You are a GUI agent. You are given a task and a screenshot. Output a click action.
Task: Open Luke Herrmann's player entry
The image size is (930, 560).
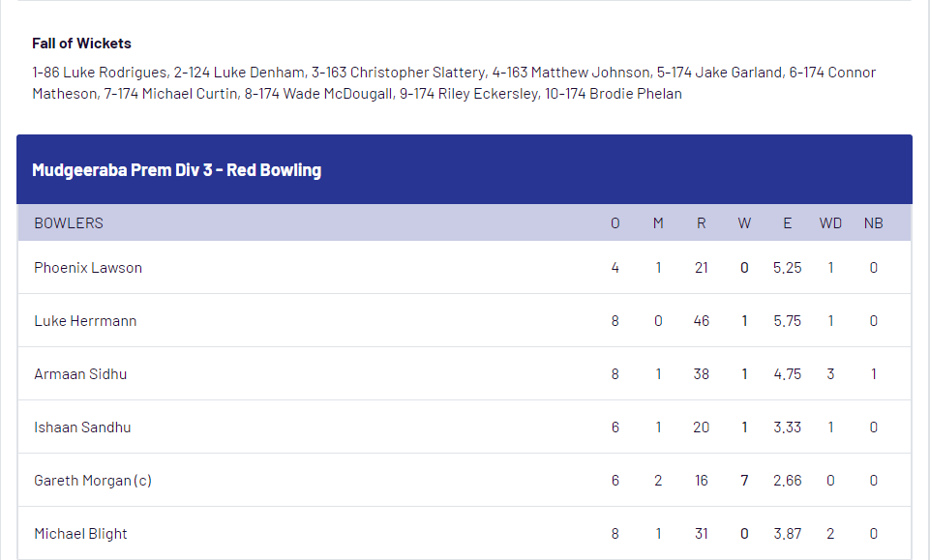85,321
